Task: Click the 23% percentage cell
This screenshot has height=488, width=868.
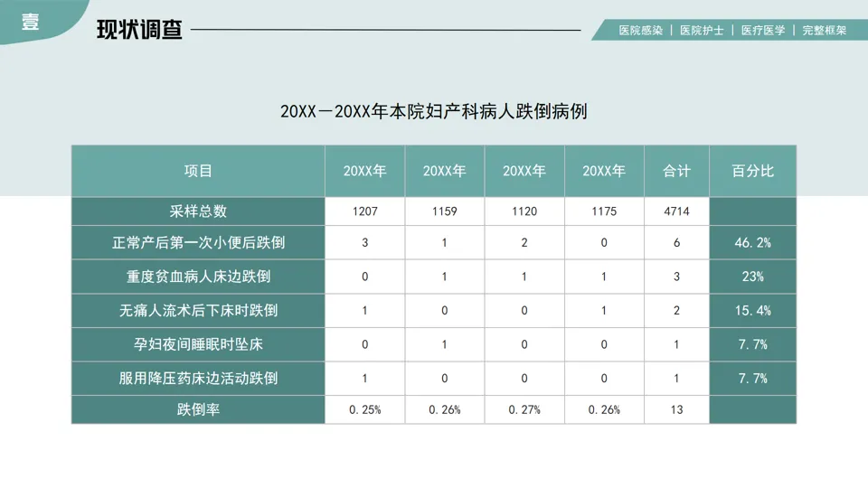Action: pos(753,277)
